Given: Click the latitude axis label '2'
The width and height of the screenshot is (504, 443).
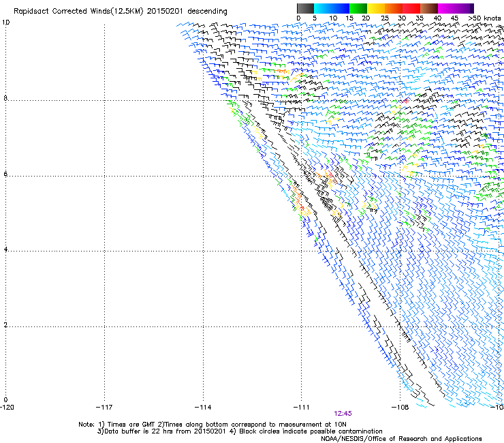Looking at the screenshot, I should (x=5, y=325).
